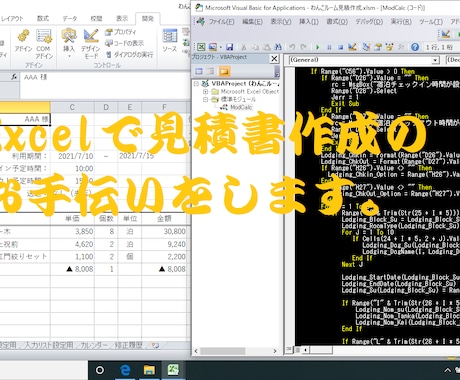Open VBA 実行(R) menu
This screenshot has width=460, height=380.
click(401, 22)
